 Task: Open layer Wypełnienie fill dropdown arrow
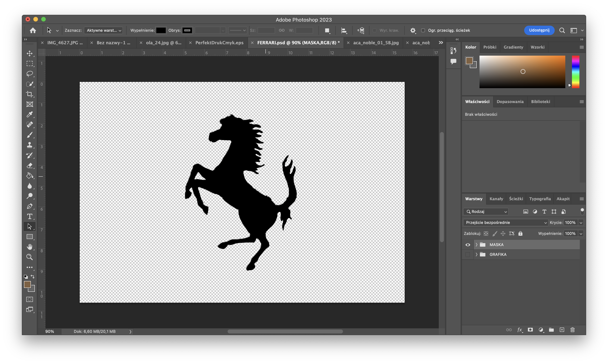(581, 234)
